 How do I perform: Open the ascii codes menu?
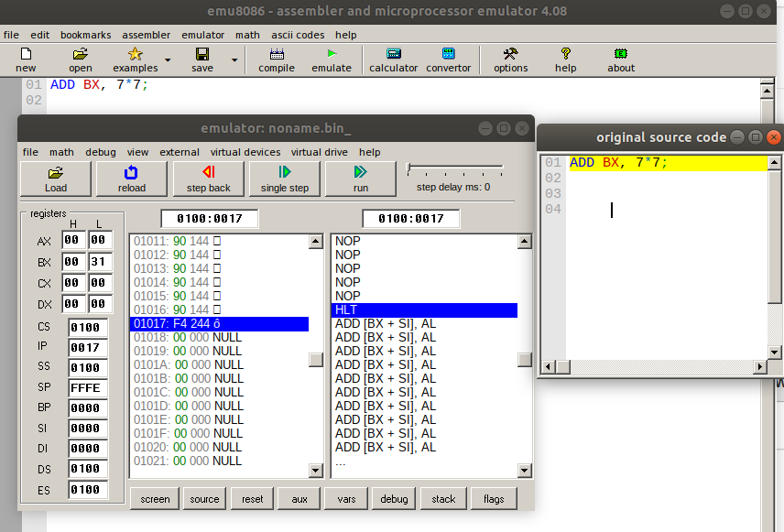point(298,35)
